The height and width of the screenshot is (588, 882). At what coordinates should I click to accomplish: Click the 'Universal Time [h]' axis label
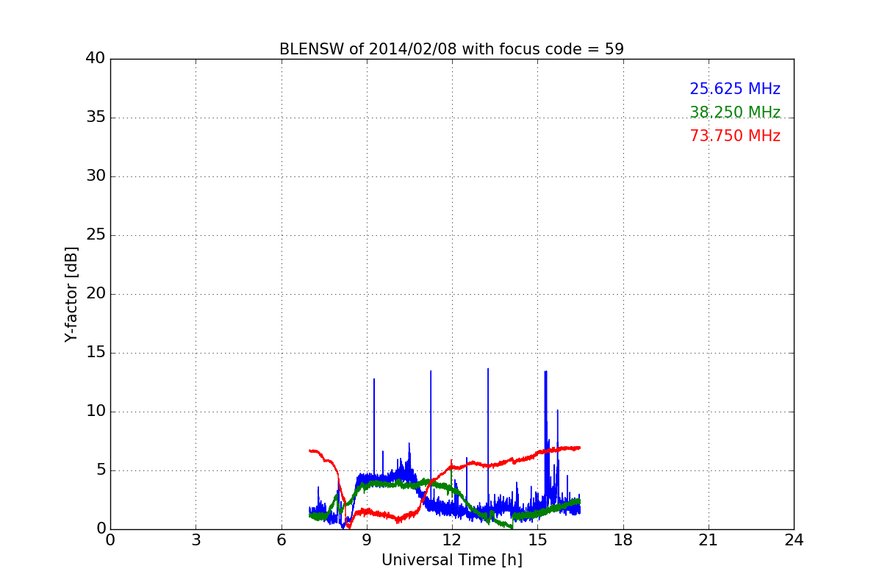pyautogui.click(x=452, y=560)
